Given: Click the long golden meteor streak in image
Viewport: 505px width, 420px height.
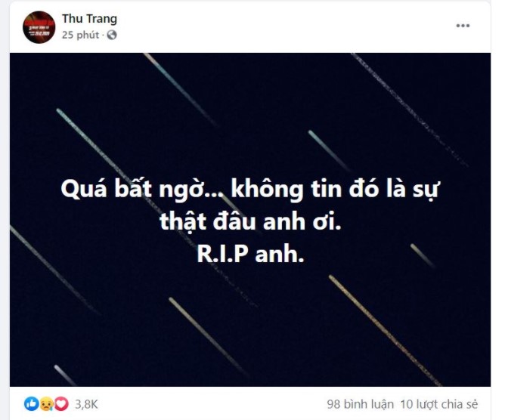Looking at the screenshot, I should pyautogui.click(x=385, y=330).
